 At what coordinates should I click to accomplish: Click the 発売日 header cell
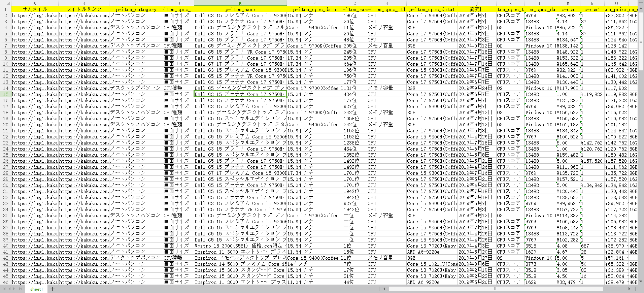(x=477, y=9)
